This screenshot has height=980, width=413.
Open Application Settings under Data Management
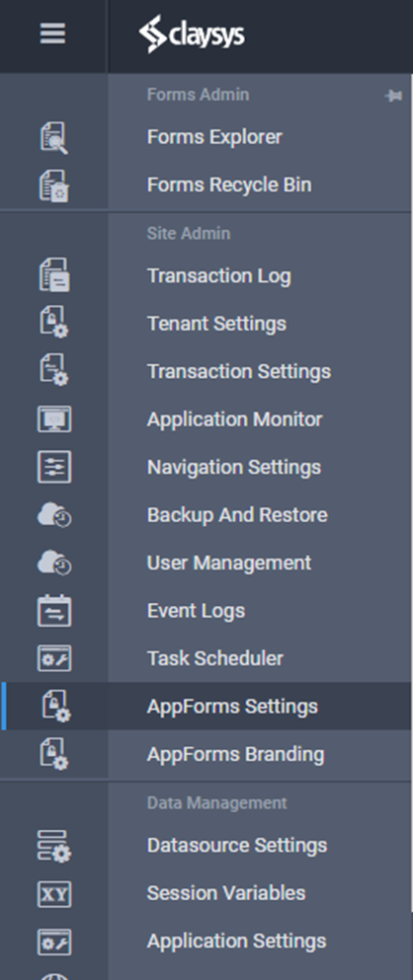(236, 942)
